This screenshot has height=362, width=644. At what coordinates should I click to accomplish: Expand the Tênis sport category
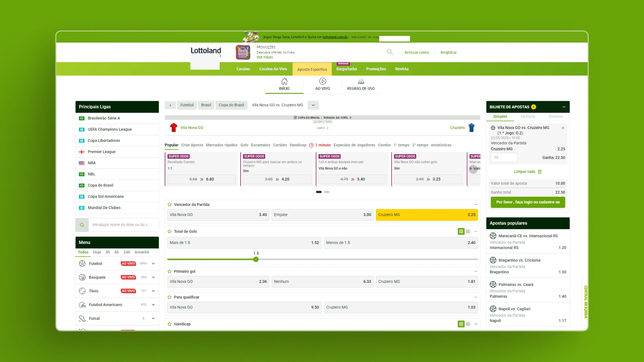pos(153,291)
